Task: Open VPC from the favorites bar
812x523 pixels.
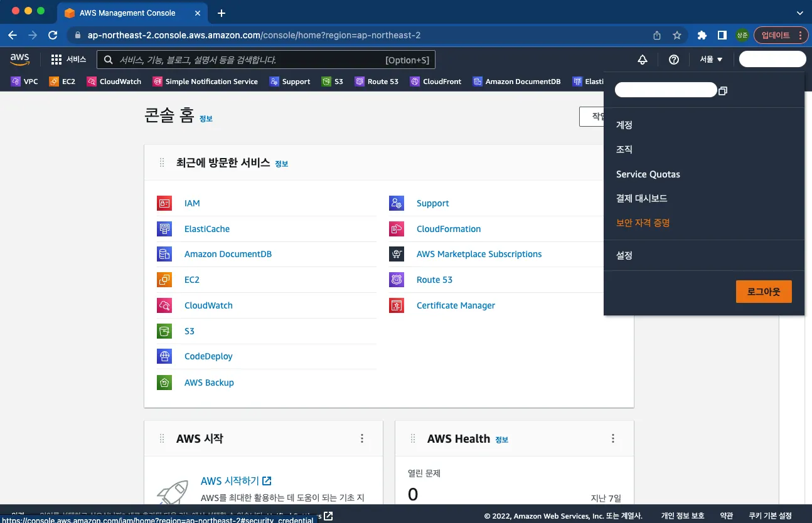Action: [x=24, y=82]
